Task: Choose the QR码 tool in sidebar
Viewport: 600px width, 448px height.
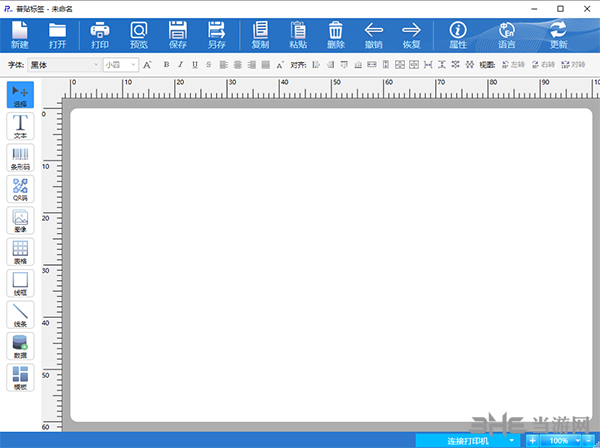Action: click(20, 189)
